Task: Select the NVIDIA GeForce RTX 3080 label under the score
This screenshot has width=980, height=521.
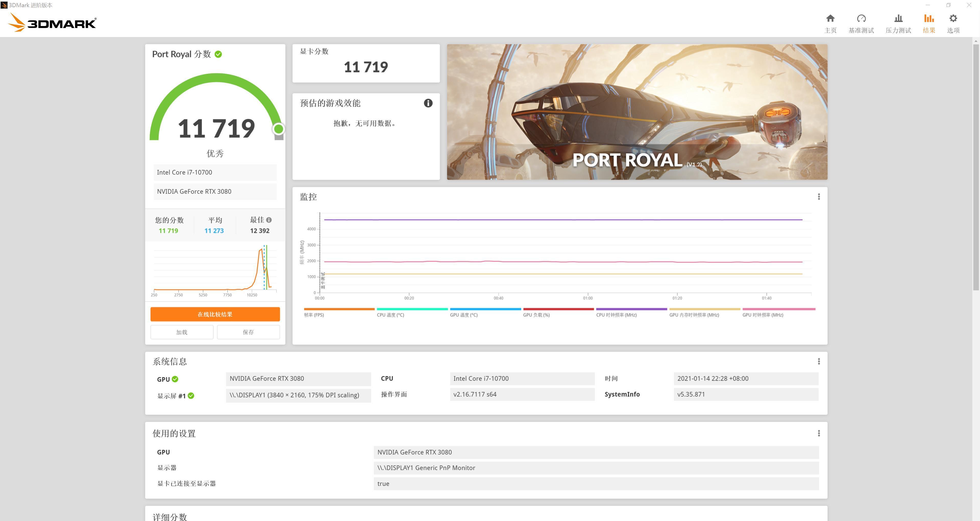Action: (x=215, y=192)
